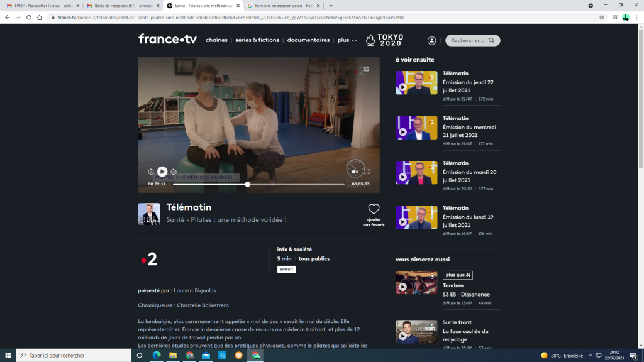Open video settings gear icon
Image resolution: width=644 pixels, height=362 pixels.
coord(367,69)
